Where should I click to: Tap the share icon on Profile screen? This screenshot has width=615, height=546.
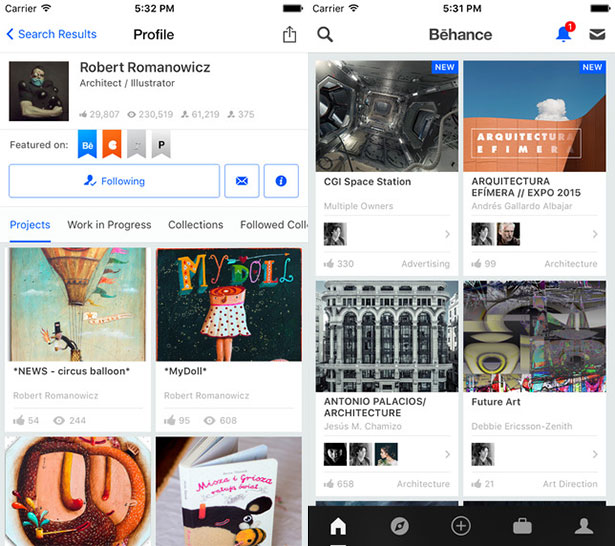[289, 35]
